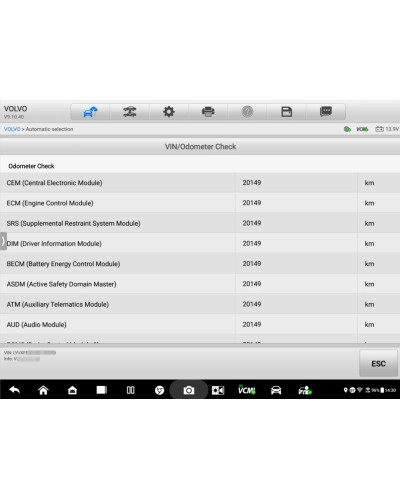400x500 pixels.
Task: Open the settings gear in the toolbar
Action: tap(169, 112)
